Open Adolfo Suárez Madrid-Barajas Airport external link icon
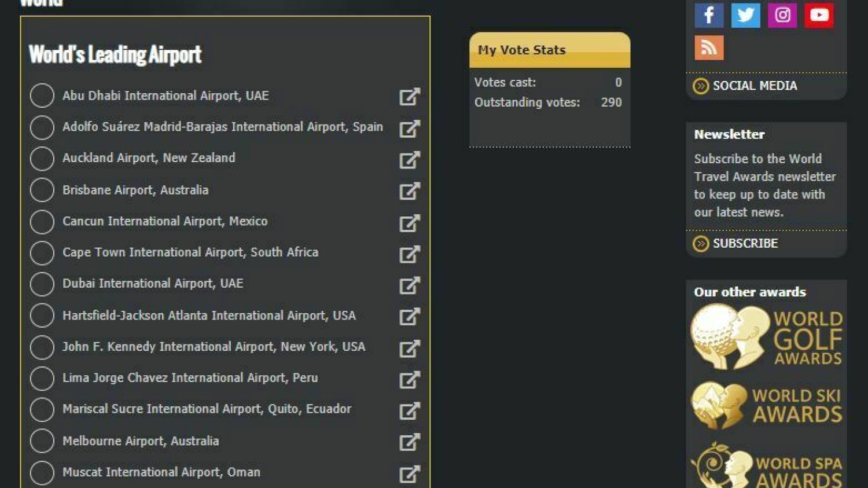 click(x=410, y=129)
